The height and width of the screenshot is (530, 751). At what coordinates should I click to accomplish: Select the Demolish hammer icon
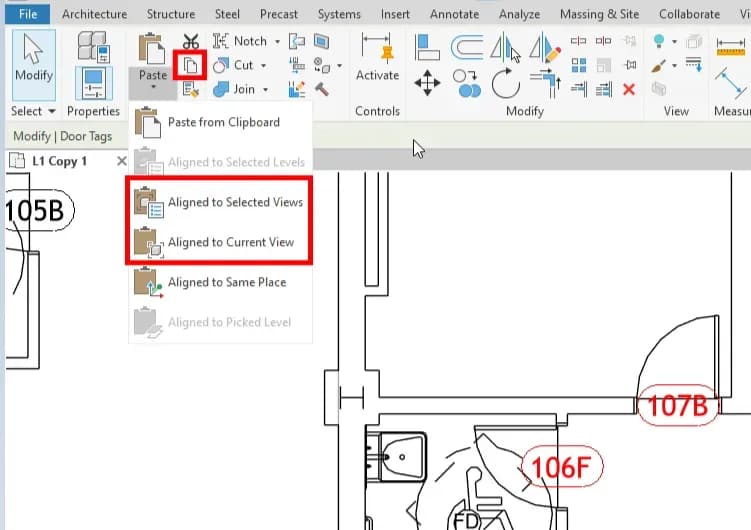[321, 89]
